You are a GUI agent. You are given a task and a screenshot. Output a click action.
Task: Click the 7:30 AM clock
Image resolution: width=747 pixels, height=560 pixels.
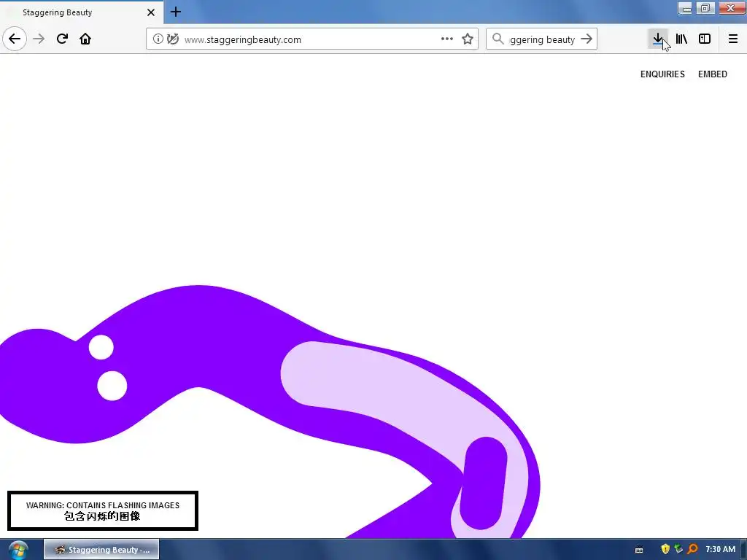coord(720,550)
